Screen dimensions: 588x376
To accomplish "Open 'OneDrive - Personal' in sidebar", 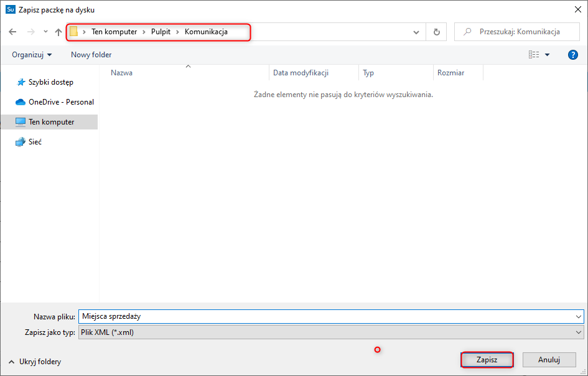I will pyautogui.click(x=61, y=102).
